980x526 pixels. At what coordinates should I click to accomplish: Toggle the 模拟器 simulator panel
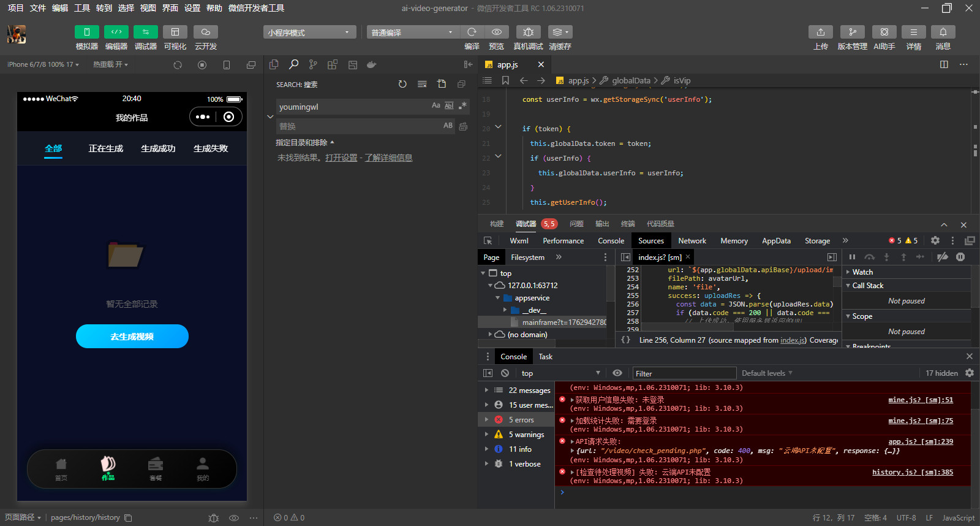click(x=86, y=32)
